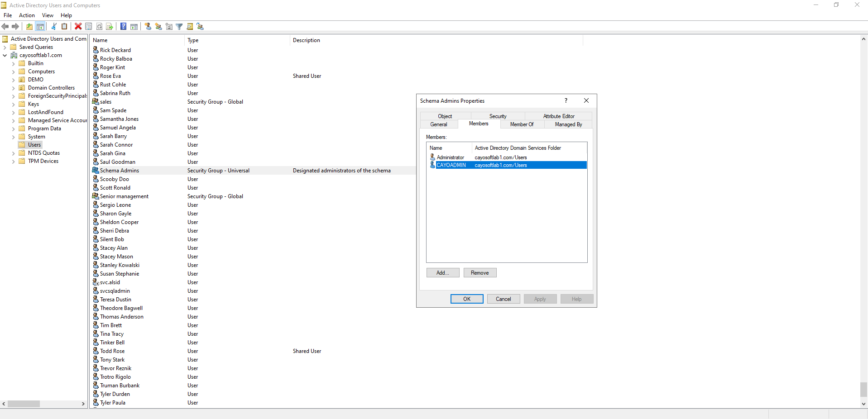This screenshot has height=419, width=868.
Task: Switch to the Member Of tab
Action: [x=522, y=124]
